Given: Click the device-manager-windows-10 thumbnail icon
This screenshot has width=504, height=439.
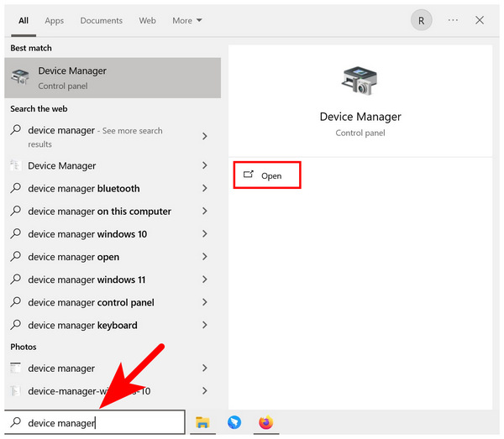Looking at the screenshot, I should (x=15, y=391).
